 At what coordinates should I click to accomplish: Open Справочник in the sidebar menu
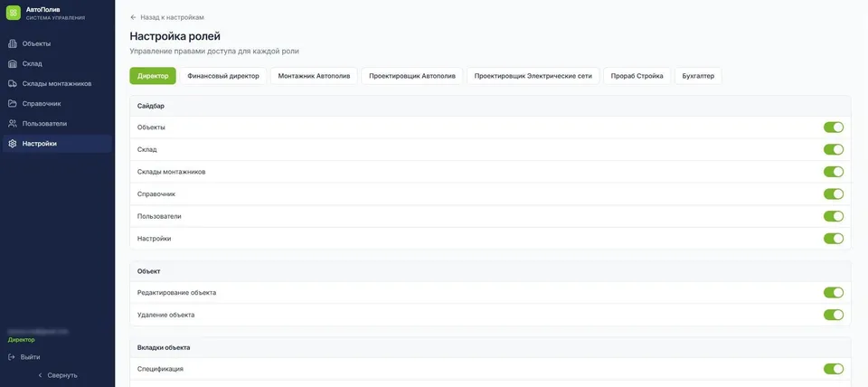coord(57,104)
